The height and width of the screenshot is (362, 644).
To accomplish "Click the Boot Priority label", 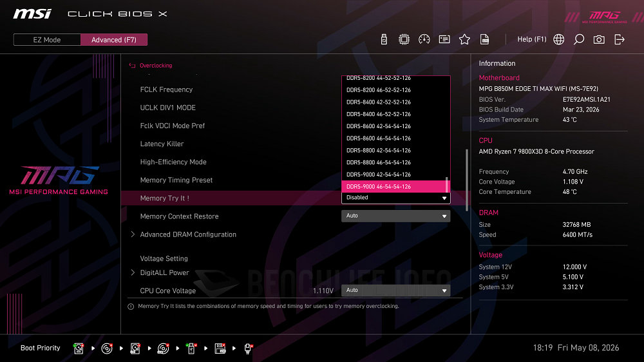I will click(x=40, y=348).
